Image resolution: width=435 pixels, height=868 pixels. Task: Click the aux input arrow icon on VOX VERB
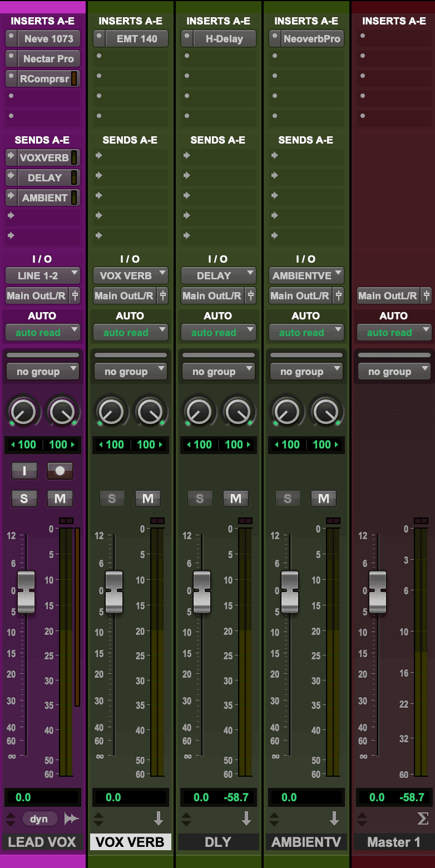coord(159,818)
